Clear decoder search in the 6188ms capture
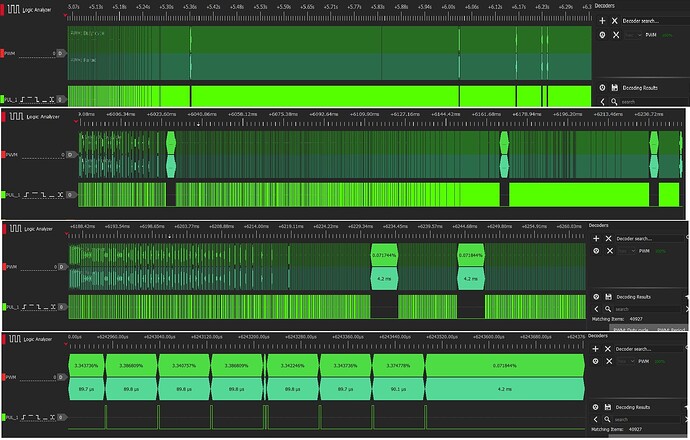690x440 pixels. coord(609,238)
